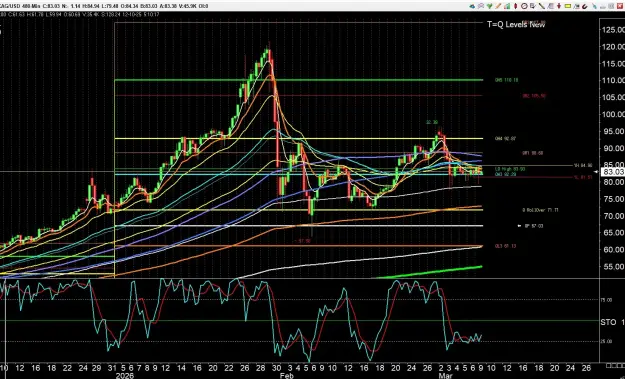Screen dimensions: 625x379
Task: Click the white arrow marker beside 83.03
Action: (596, 172)
